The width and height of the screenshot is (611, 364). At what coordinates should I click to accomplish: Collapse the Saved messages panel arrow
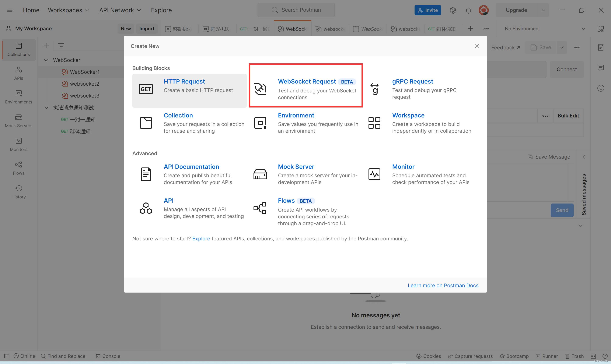pyautogui.click(x=584, y=157)
